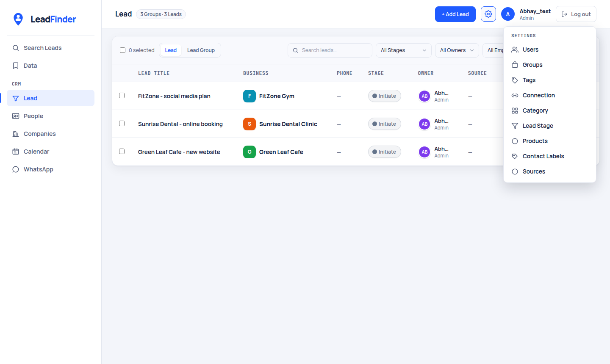Check the Green Leaf Cafe - new website row

pyautogui.click(x=122, y=152)
